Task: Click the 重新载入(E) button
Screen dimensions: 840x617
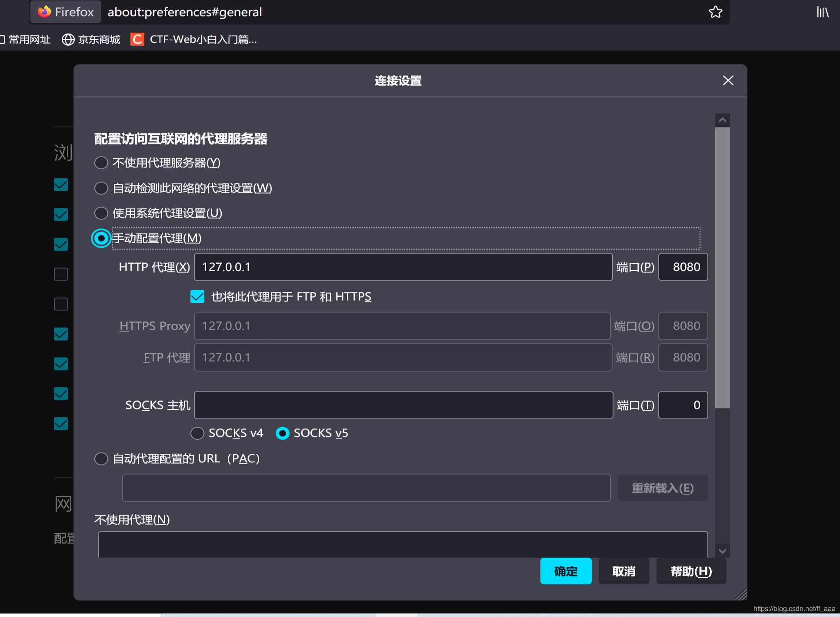Action: (x=662, y=488)
